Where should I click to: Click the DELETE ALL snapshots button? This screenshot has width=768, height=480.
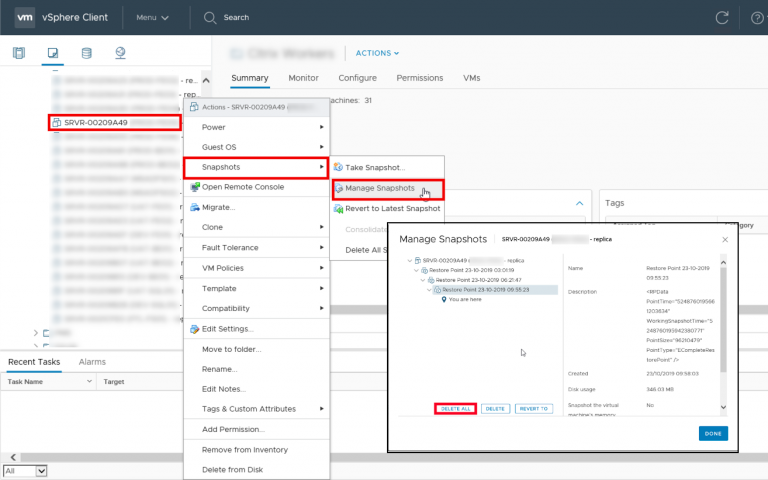coord(456,409)
